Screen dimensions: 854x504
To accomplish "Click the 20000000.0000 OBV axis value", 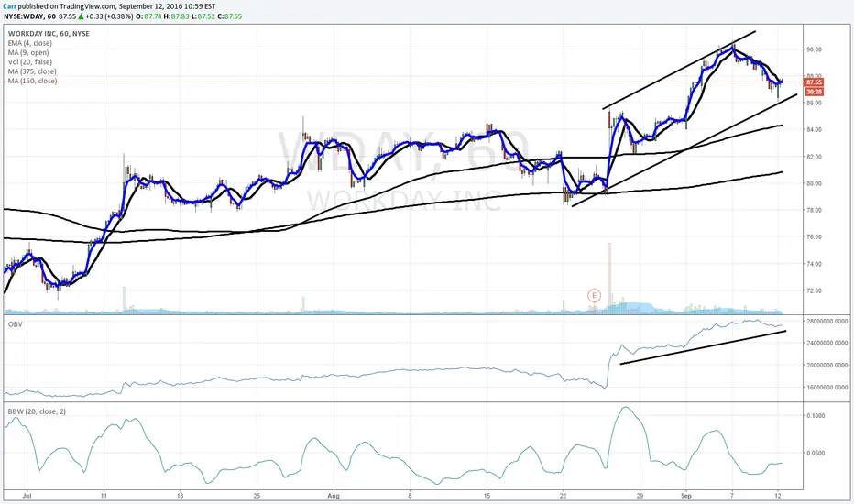I will point(827,366).
